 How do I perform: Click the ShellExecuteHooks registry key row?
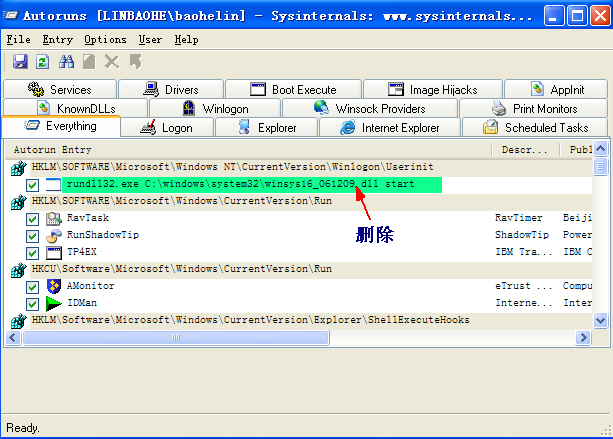coord(299,320)
